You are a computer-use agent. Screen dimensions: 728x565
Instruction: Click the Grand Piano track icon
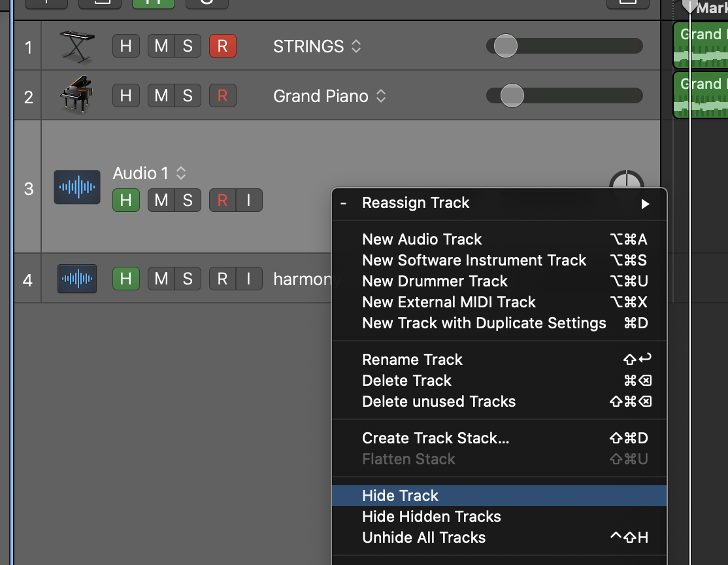[76, 95]
